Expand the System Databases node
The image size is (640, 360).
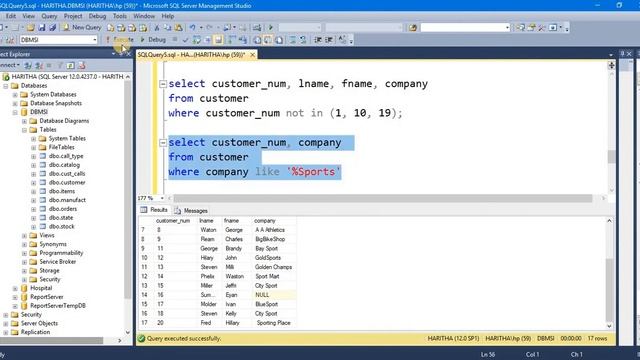pyautogui.click(x=15, y=95)
